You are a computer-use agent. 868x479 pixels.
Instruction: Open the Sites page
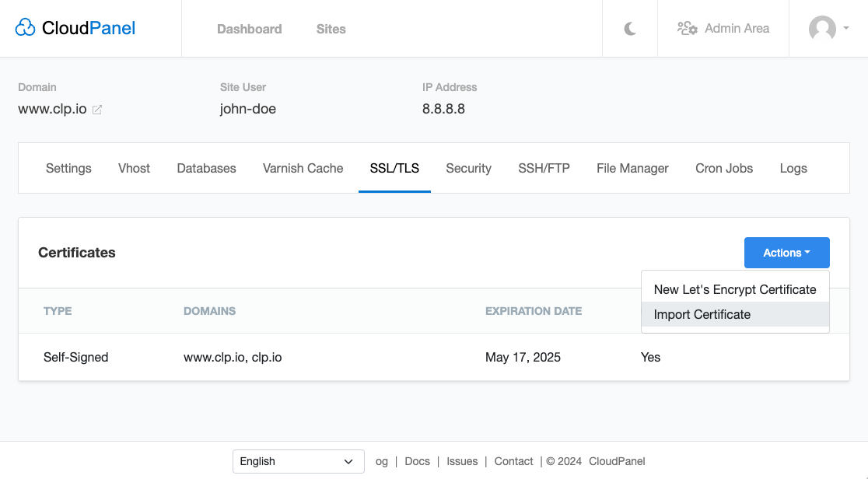(331, 29)
